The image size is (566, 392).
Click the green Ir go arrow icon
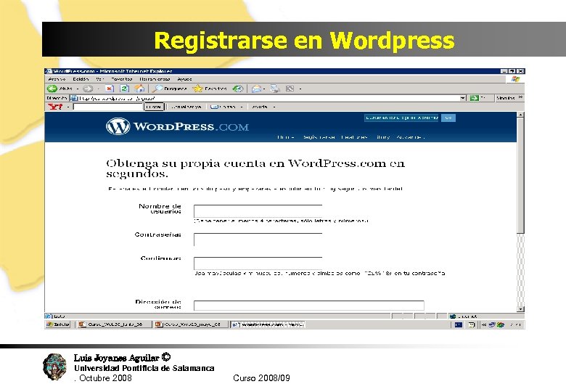[474, 98]
